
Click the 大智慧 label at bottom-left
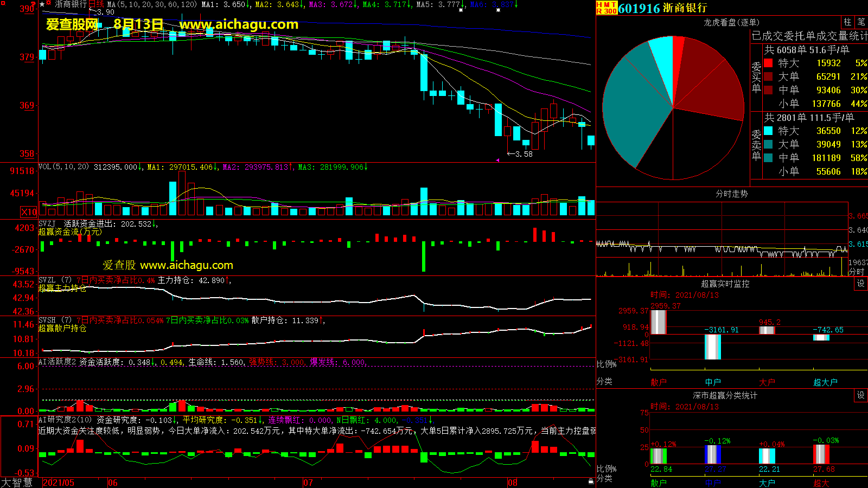click(17, 483)
